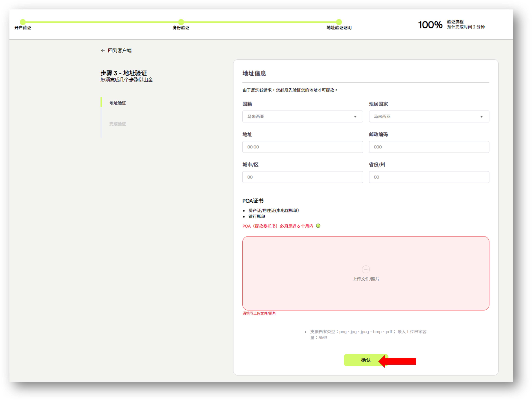Click inside the 地址 address input field
This screenshot has width=532, height=401.
(302, 147)
